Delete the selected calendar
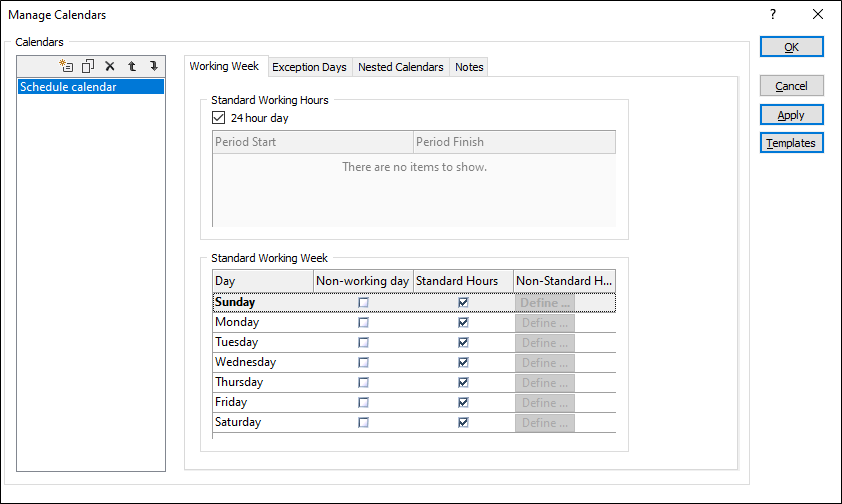The image size is (842, 504). pyautogui.click(x=110, y=66)
